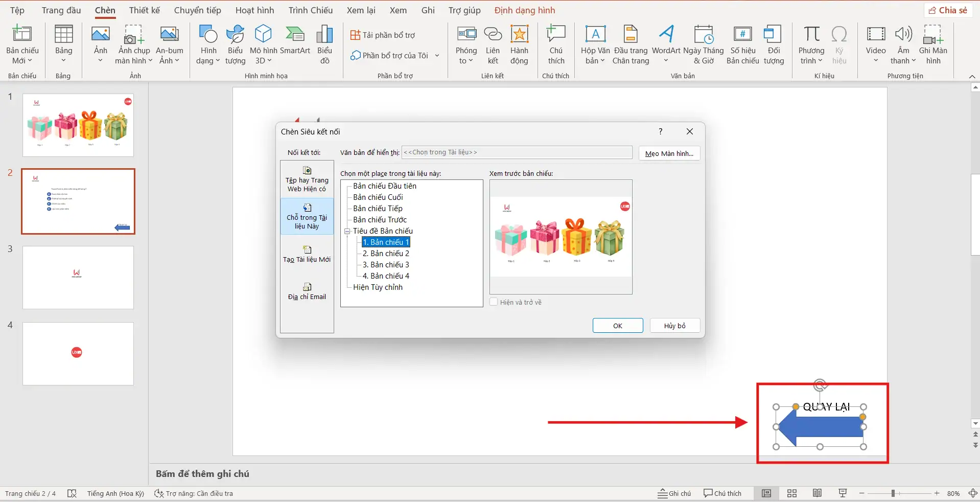Open the Thiết kế ribbon tab
Viewport: 980px width, 502px height.
point(144,10)
